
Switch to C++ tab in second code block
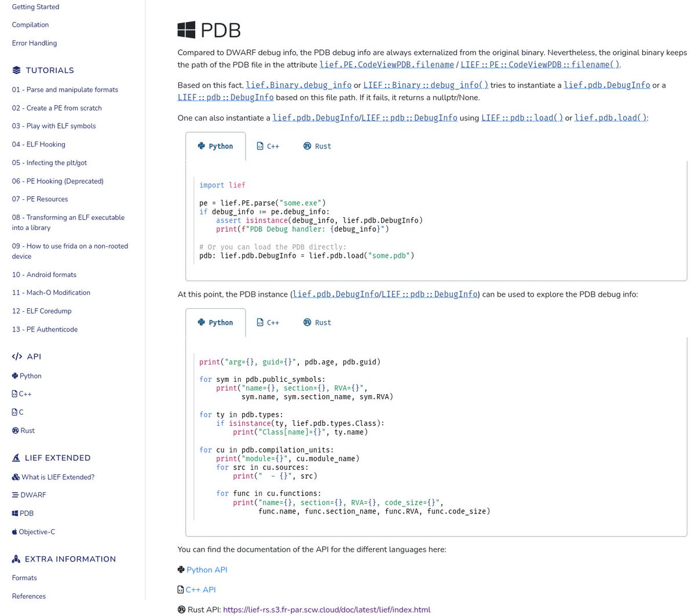click(268, 322)
